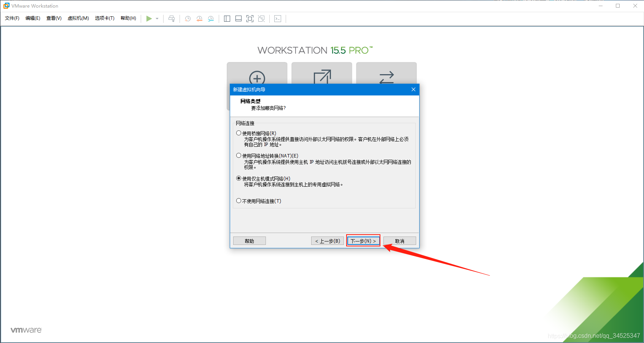The image size is (644, 343).
Task: Open the Snapshot Manager wrench-clock icon
Action: [x=211, y=19]
